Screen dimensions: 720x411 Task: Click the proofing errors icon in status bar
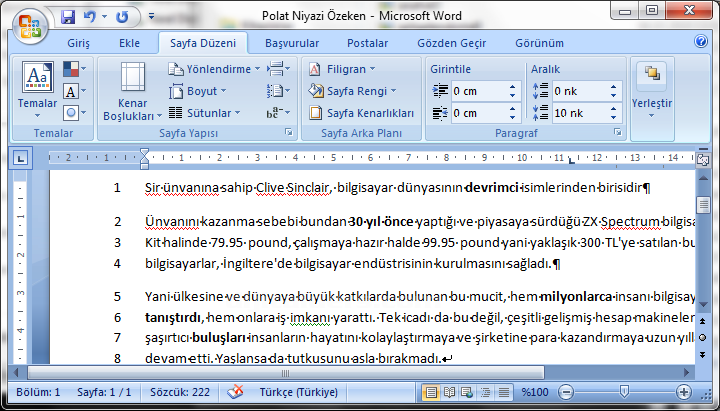236,392
